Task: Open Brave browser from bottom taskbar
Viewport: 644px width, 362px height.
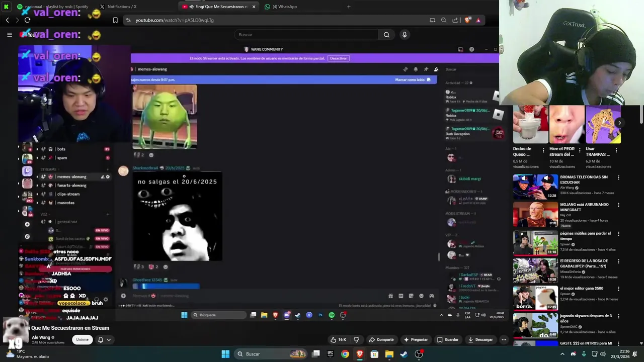Action: 360,354
